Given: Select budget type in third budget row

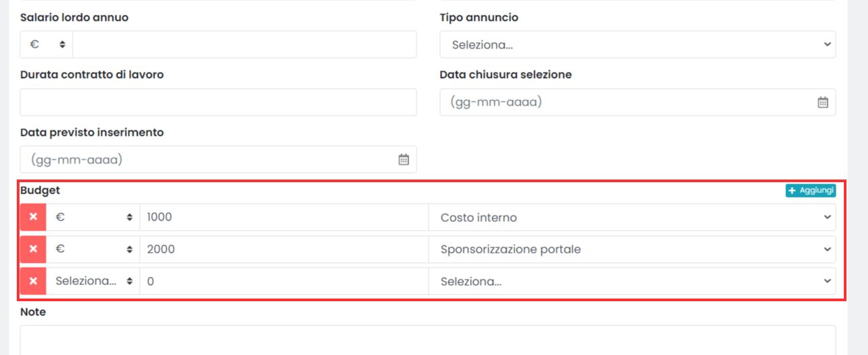Looking at the screenshot, I should coord(632,281).
